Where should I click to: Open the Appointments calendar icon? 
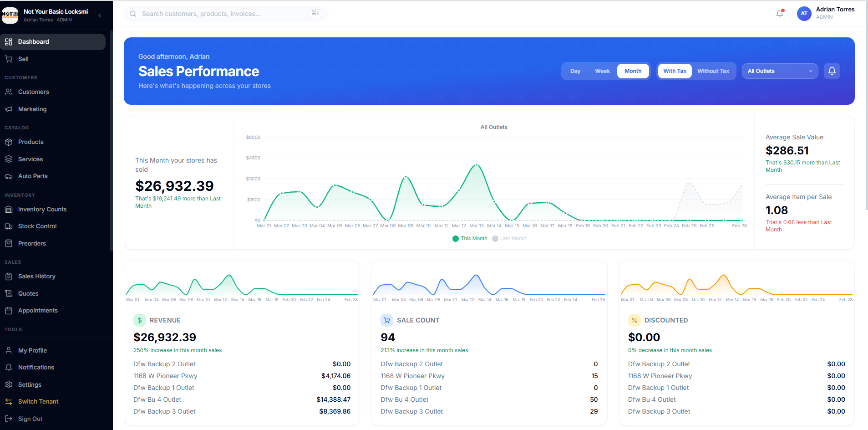click(x=8, y=310)
